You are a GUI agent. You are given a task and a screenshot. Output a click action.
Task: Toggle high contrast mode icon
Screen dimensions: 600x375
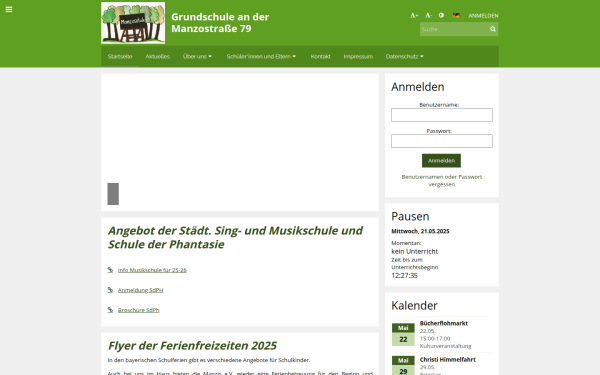[x=441, y=15]
